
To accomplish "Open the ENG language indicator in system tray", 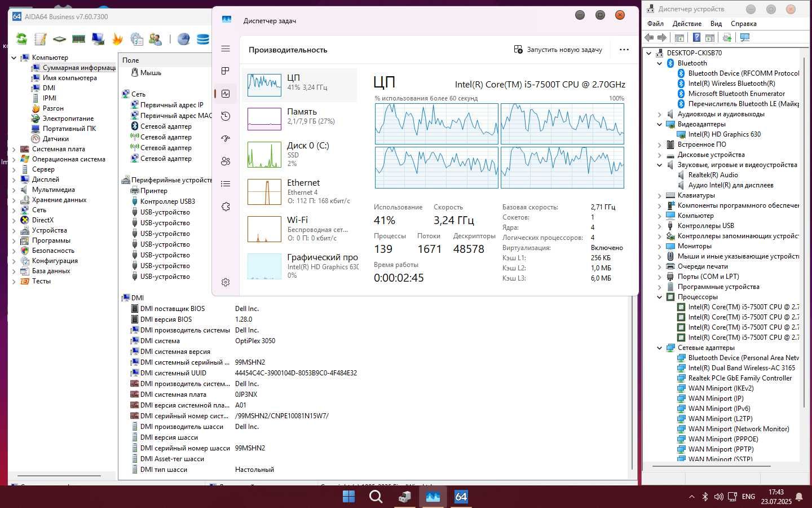I will [x=748, y=497].
